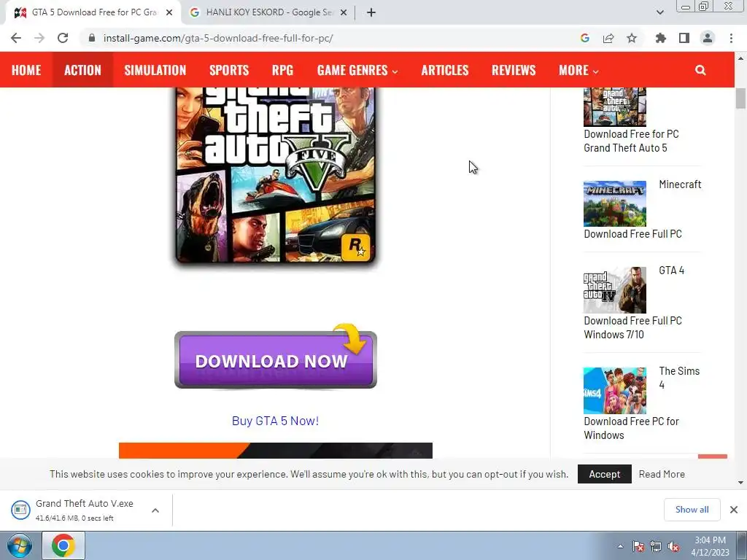Open Chrome three-dot menu
The height and width of the screenshot is (560, 747).
pyautogui.click(x=731, y=38)
